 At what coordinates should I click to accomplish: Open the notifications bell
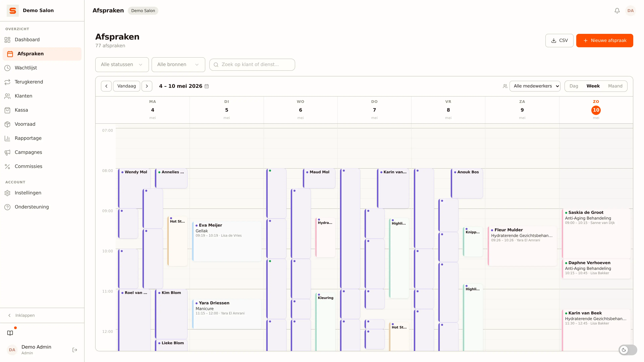pyautogui.click(x=617, y=11)
